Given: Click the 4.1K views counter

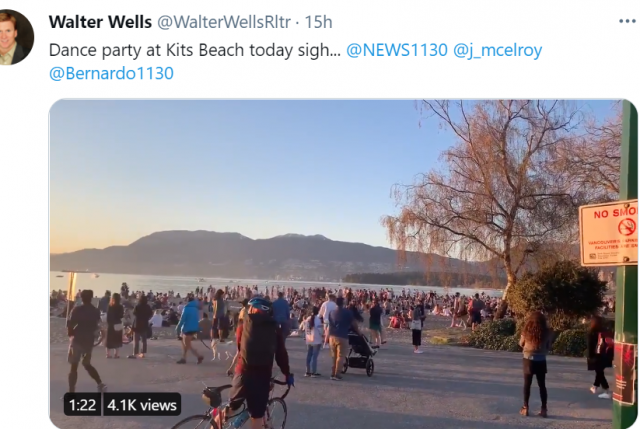Looking at the screenshot, I should pos(142,405).
